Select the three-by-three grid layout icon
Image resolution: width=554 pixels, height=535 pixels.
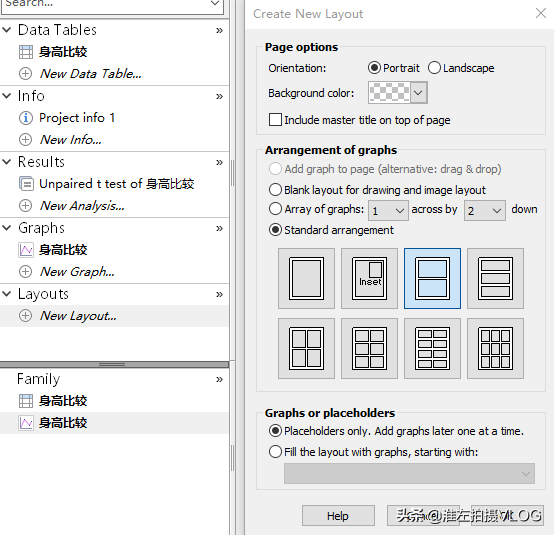pos(495,348)
